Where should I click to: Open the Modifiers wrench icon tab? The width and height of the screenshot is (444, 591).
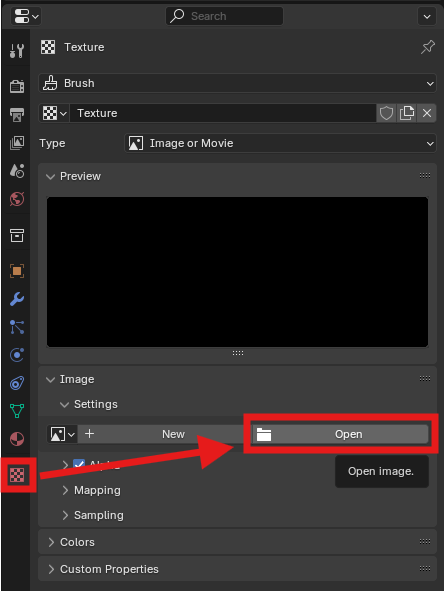point(17,299)
